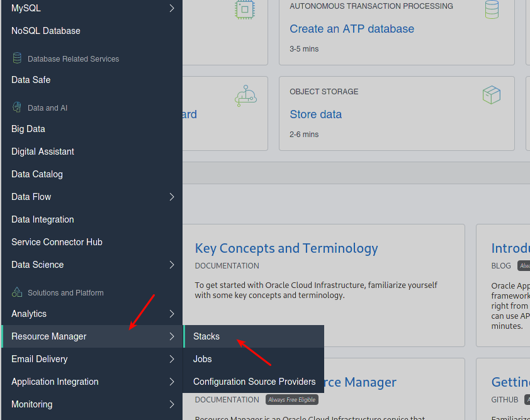The width and height of the screenshot is (530, 420).
Task: Click the Always Free Eligible badge beside DOCUMENTATION
Action: pyautogui.click(x=292, y=400)
